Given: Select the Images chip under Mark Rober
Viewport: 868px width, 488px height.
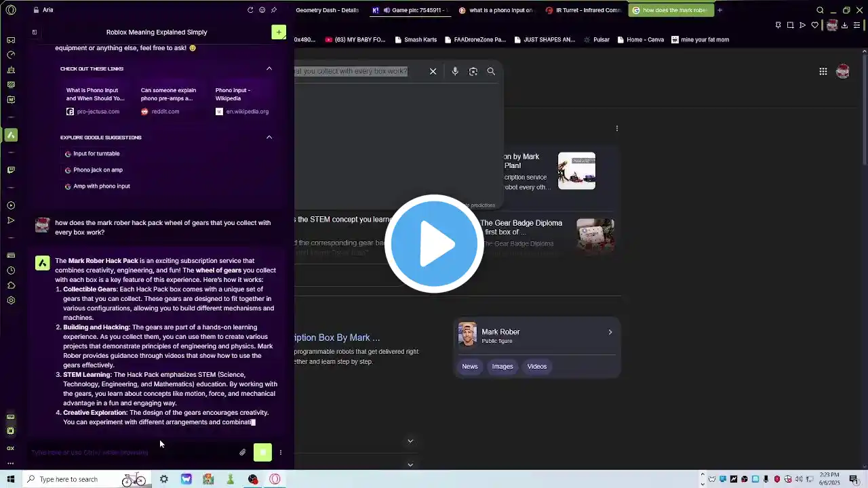Looking at the screenshot, I should [x=502, y=367].
